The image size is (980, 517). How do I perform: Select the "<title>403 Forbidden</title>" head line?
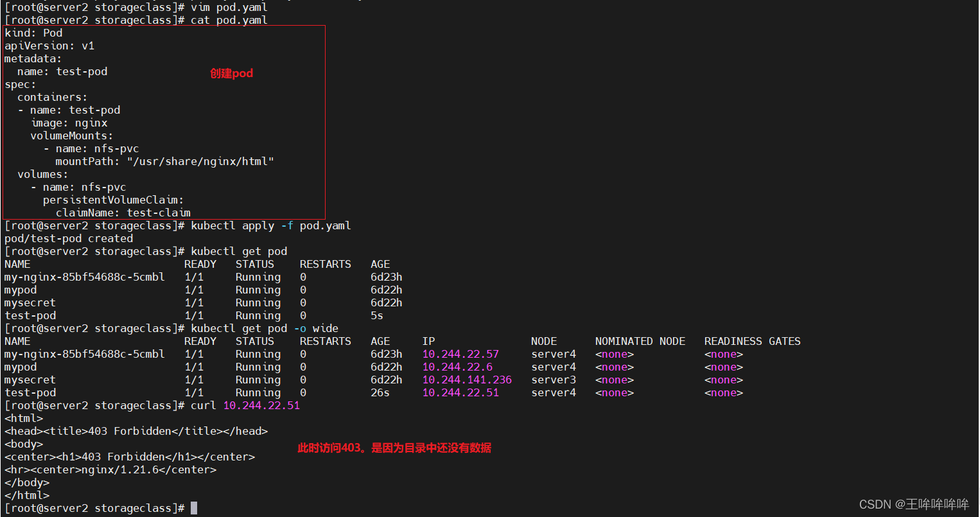[136, 431]
